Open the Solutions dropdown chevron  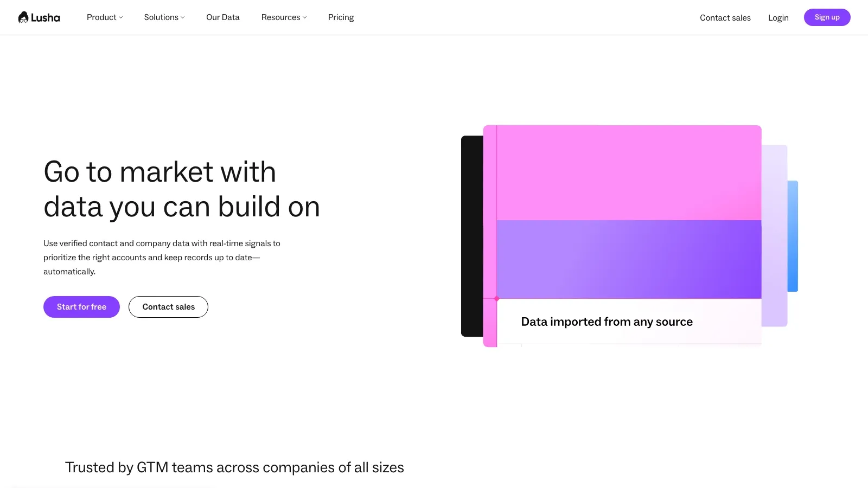pyautogui.click(x=183, y=17)
